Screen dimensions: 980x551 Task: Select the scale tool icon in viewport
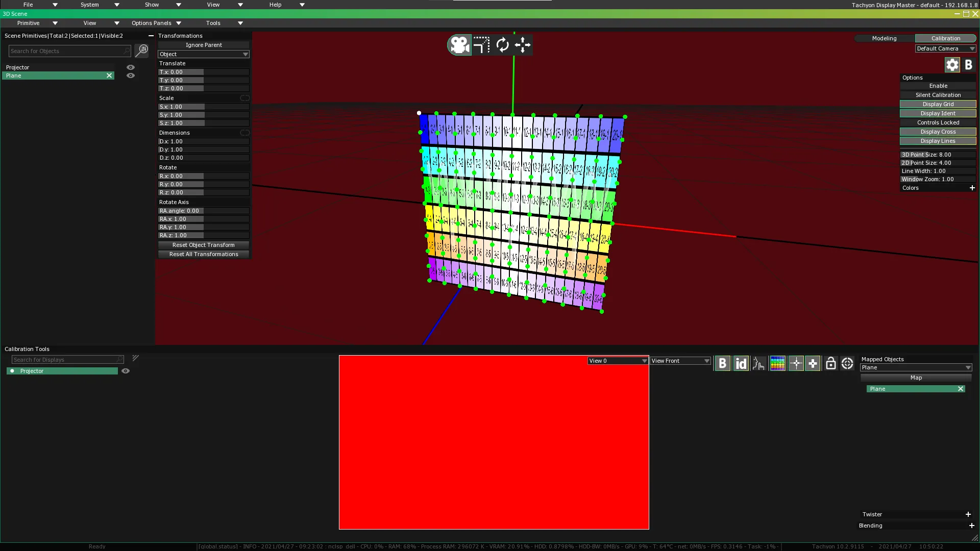(x=481, y=45)
